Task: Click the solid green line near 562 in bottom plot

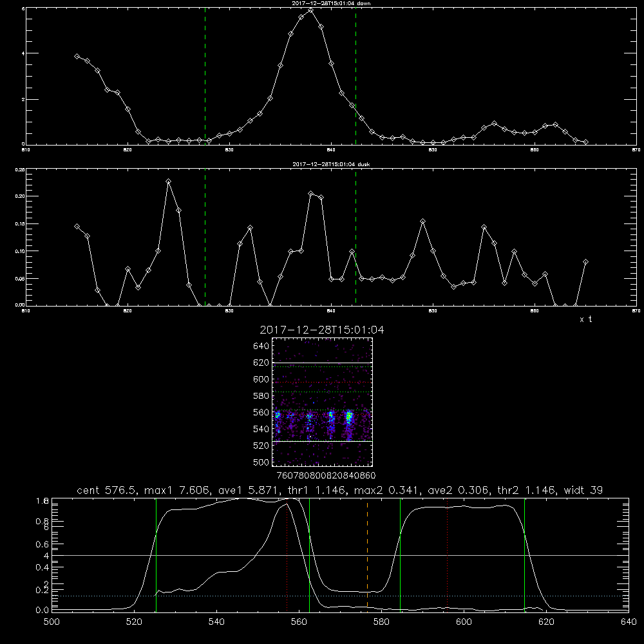Action: tap(309, 554)
